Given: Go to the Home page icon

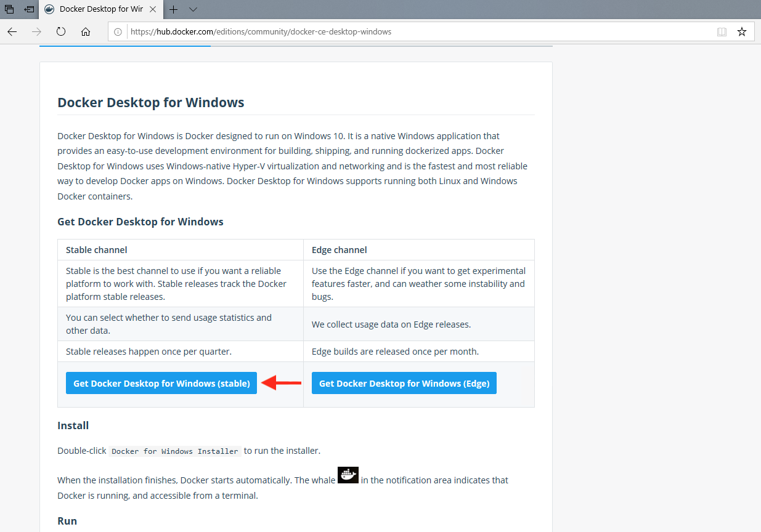Looking at the screenshot, I should click(x=86, y=31).
